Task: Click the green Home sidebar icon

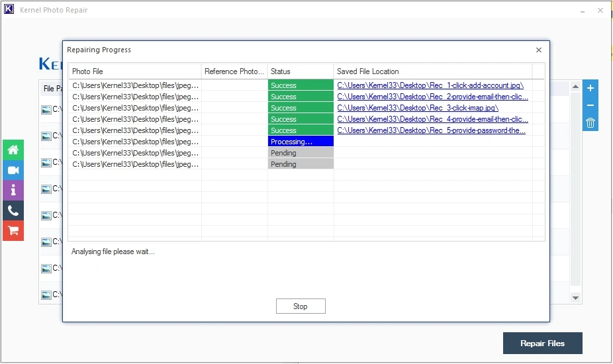Action: click(13, 150)
